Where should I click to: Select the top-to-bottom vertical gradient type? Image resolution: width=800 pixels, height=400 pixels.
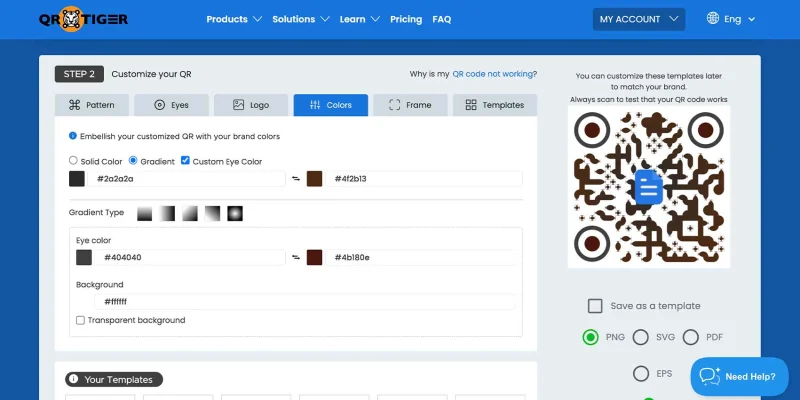(x=145, y=213)
